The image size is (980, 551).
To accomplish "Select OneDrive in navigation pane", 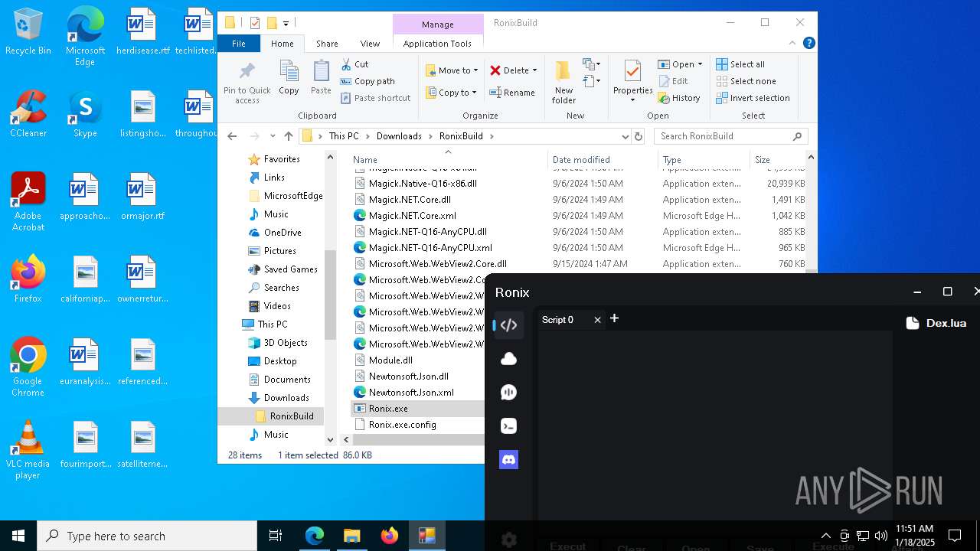I will (282, 233).
